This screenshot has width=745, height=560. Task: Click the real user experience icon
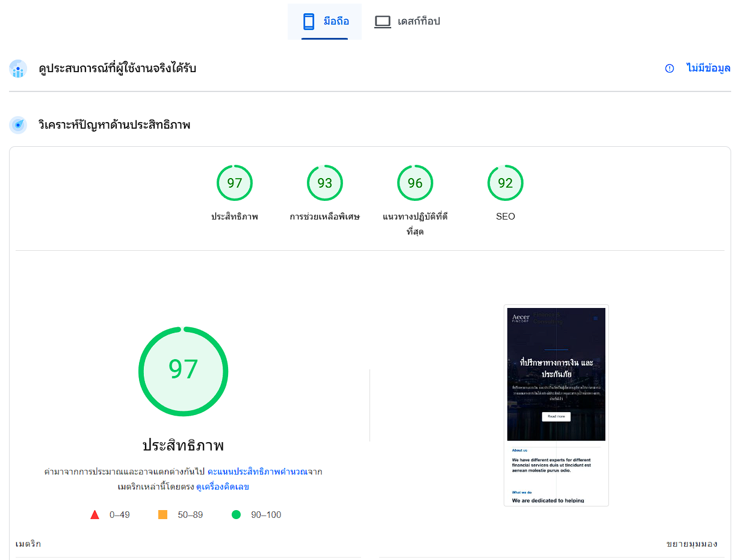tap(18, 69)
